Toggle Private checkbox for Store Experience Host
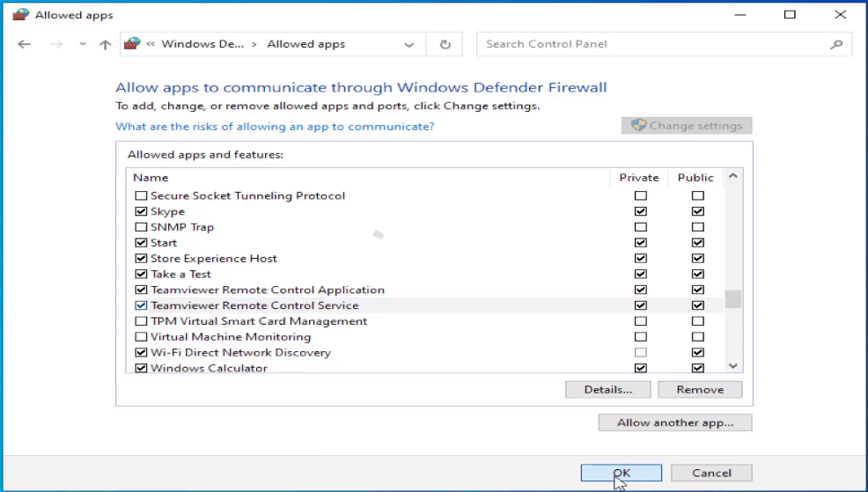This screenshot has width=868, height=492. (x=641, y=259)
